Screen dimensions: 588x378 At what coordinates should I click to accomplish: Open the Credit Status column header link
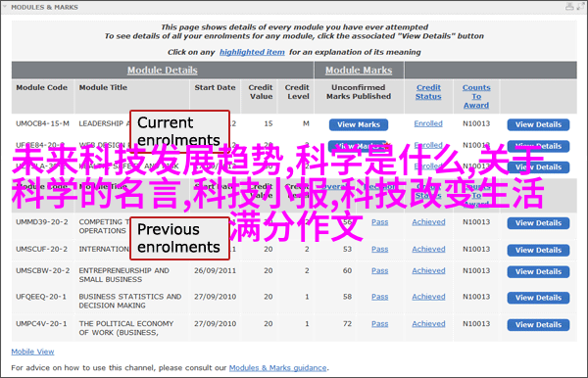[428, 92]
